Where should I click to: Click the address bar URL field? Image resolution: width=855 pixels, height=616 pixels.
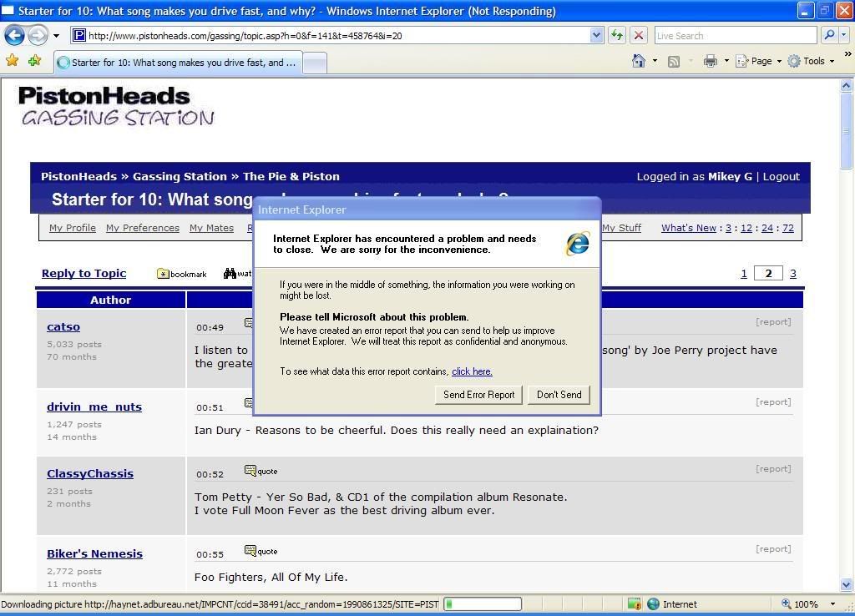pyautogui.click(x=330, y=36)
